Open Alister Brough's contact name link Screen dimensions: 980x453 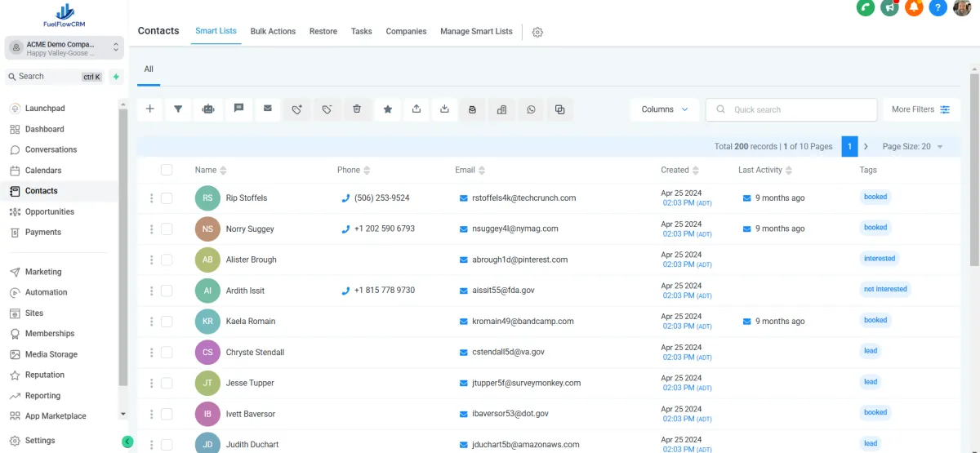[251, 260]
